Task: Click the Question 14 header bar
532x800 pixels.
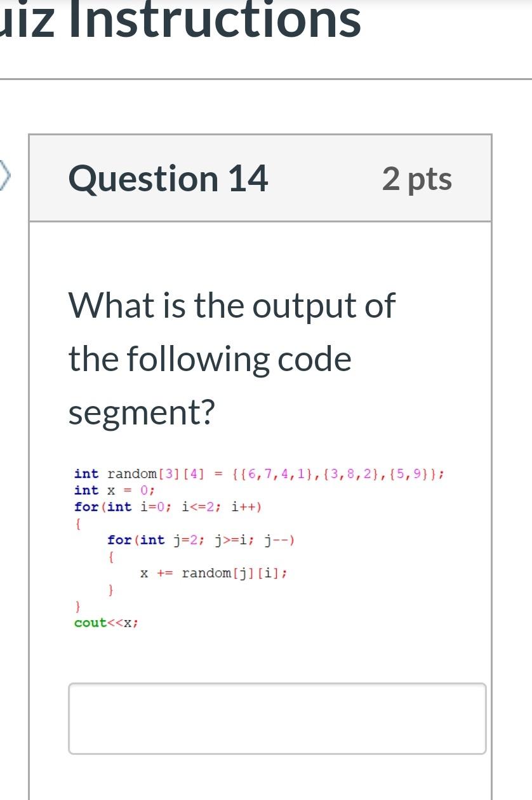Action: (x=260, y=178)
